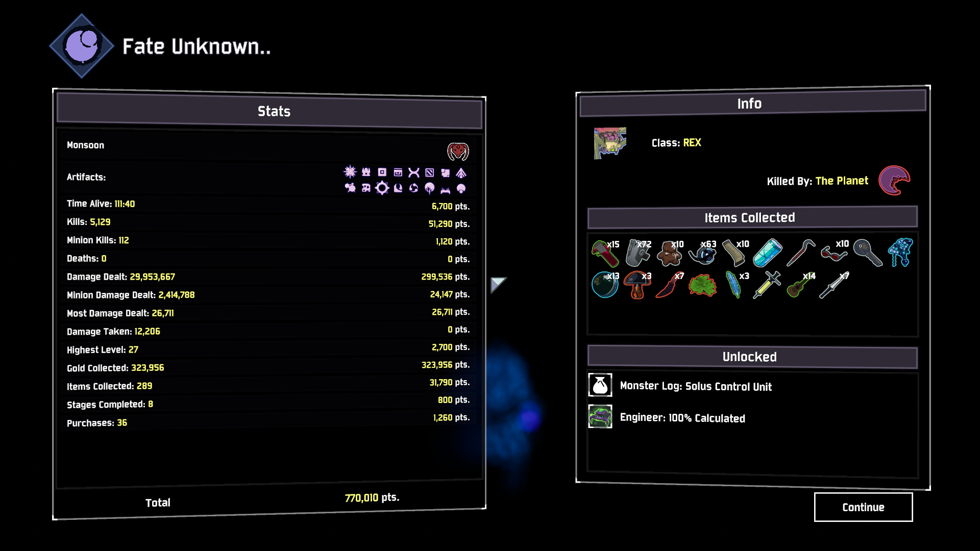Expand the Unlocked rewards section

tap(749, 356)
